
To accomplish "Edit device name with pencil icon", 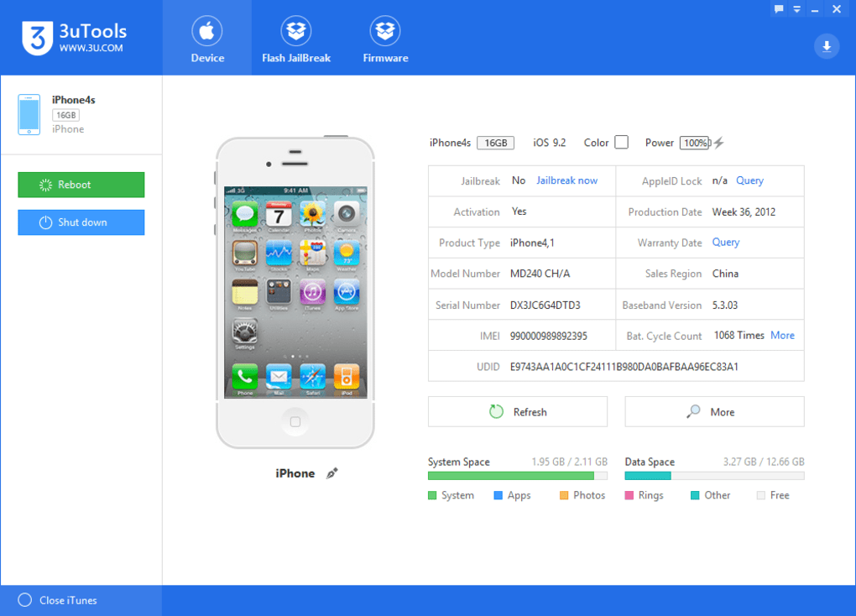I will [x=332, y=473].
